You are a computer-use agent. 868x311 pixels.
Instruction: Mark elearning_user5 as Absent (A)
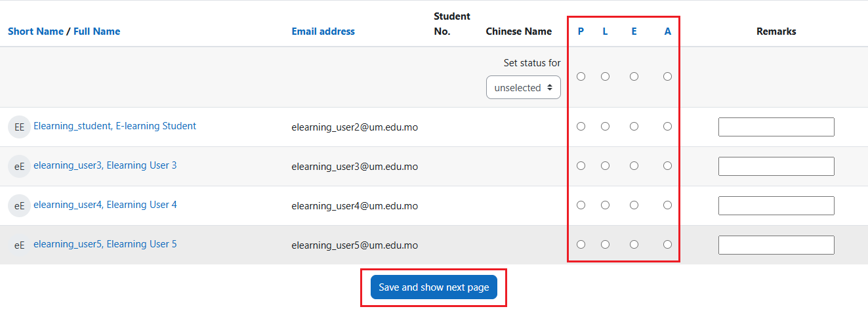(x=667, y=244)
